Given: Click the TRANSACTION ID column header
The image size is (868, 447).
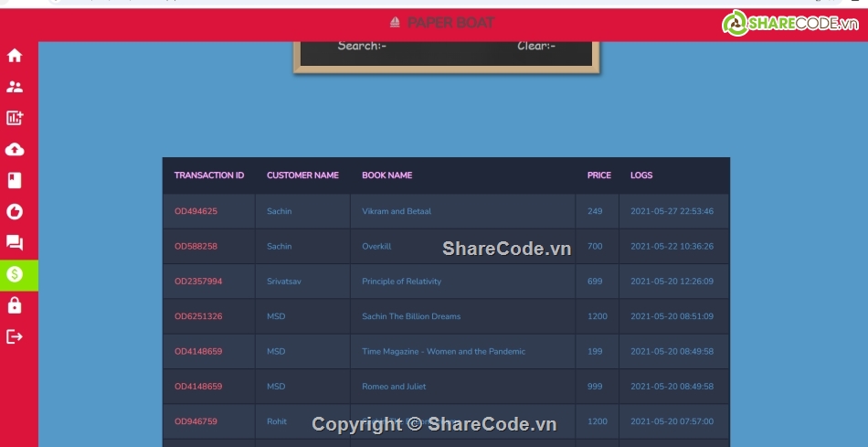Looking at the screenshot, I should click(209, 175).
